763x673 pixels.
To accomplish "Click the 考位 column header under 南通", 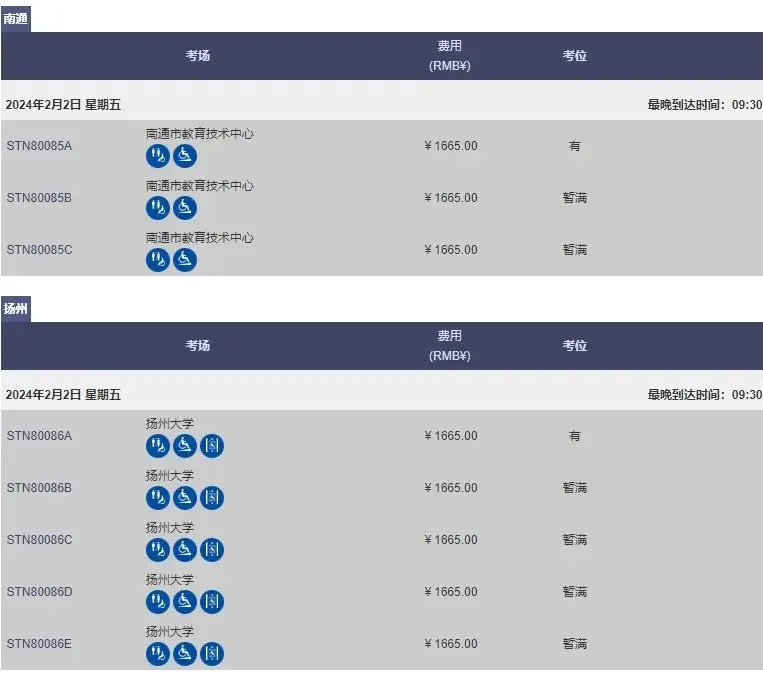I will 574,56.
